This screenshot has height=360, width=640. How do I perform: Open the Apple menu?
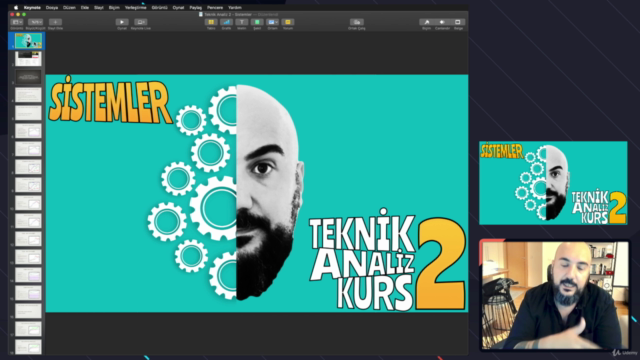[x=16, y=7]
